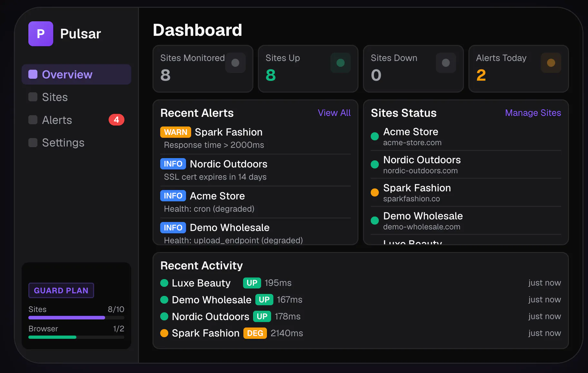Click '1/2' browser usage value
The image size is (588, 373).
click(119, 328)
